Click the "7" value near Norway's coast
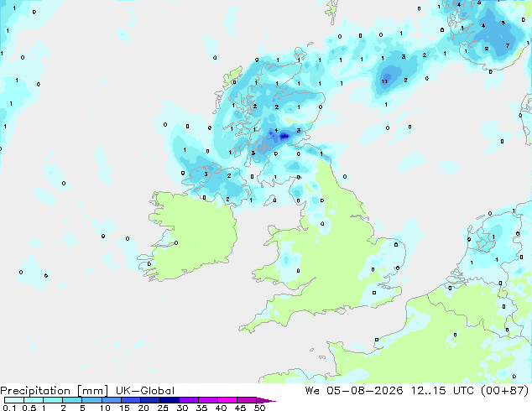The height and width of the screenshot is (411, 532). click(507, 45)
